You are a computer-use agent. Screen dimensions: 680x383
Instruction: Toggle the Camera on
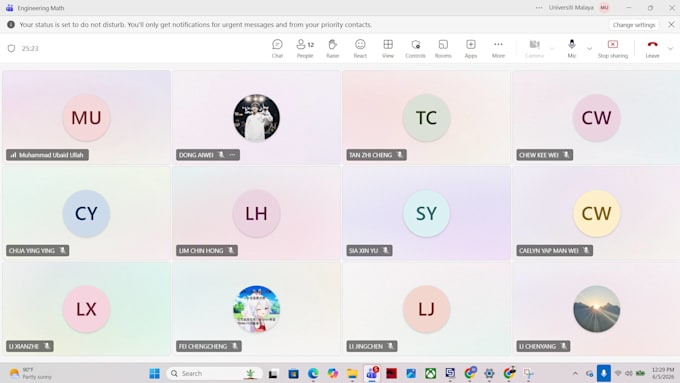534,48
